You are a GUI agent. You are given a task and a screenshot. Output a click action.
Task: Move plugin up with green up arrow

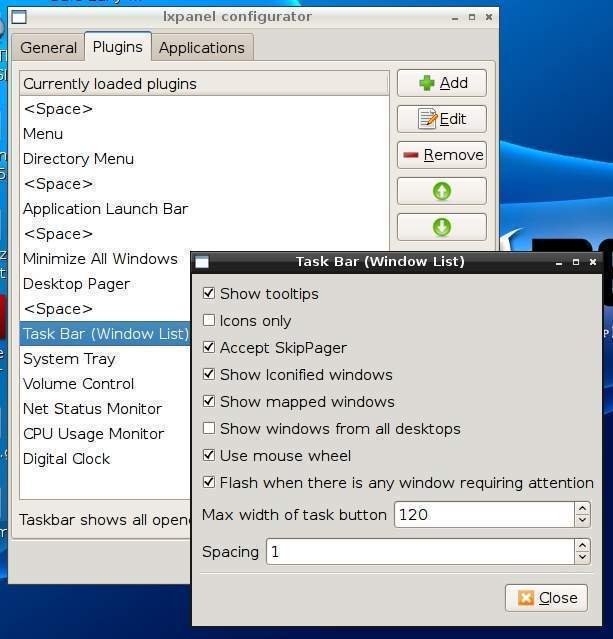441,191
